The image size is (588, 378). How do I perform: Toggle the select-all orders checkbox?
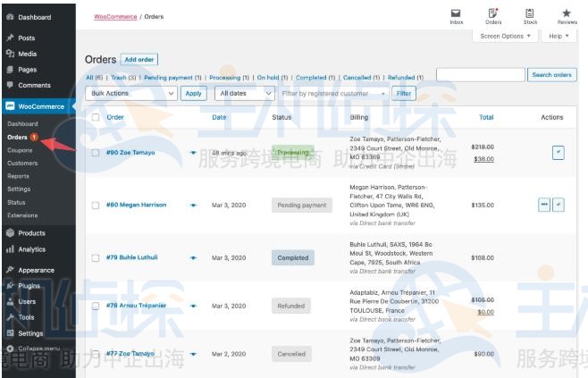coord(96,117)
